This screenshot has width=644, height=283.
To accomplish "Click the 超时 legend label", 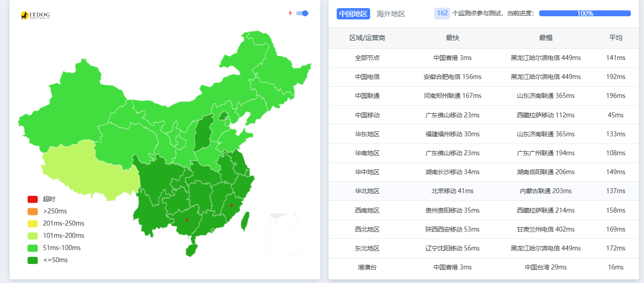I will pos(49,199).
